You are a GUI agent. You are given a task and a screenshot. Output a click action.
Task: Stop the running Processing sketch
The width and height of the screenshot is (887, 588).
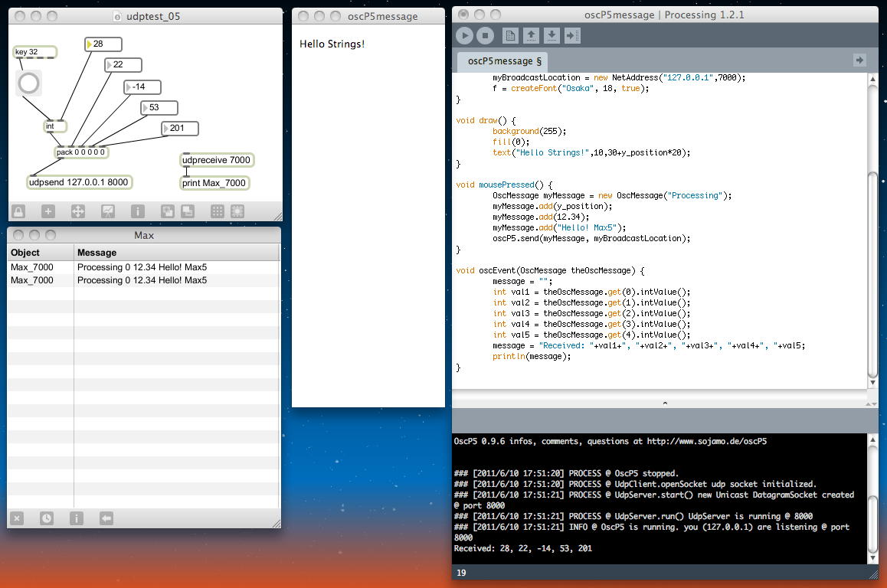click(485, 35)
